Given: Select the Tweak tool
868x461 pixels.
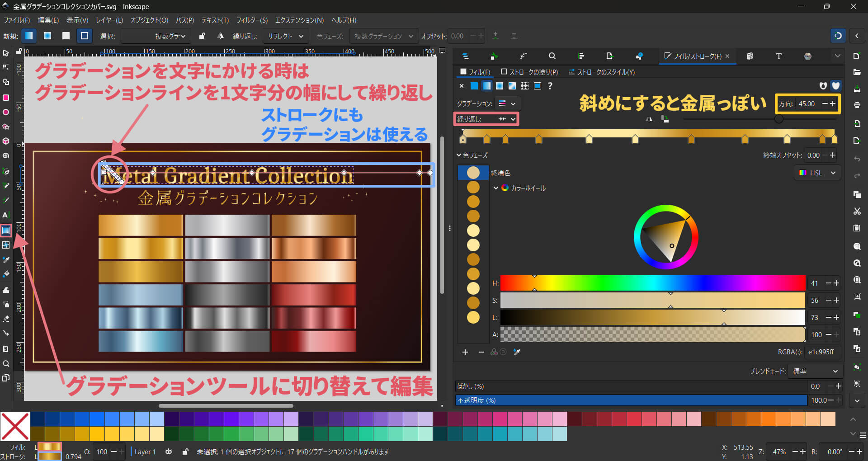Looking at the screenshot, I should 6,289.
